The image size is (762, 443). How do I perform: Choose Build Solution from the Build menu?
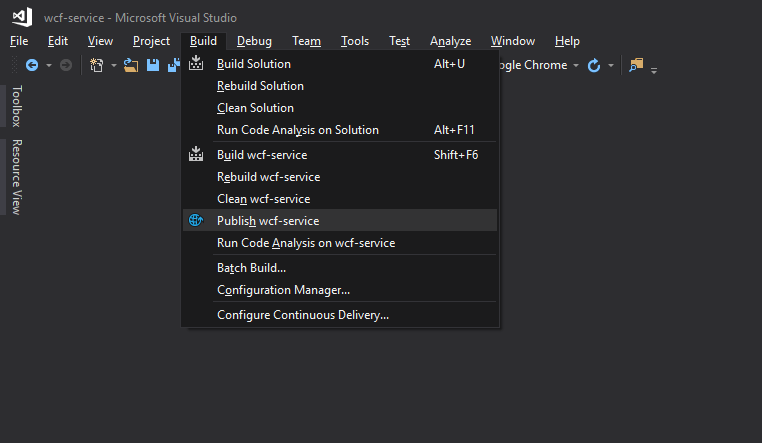point(340,64)
